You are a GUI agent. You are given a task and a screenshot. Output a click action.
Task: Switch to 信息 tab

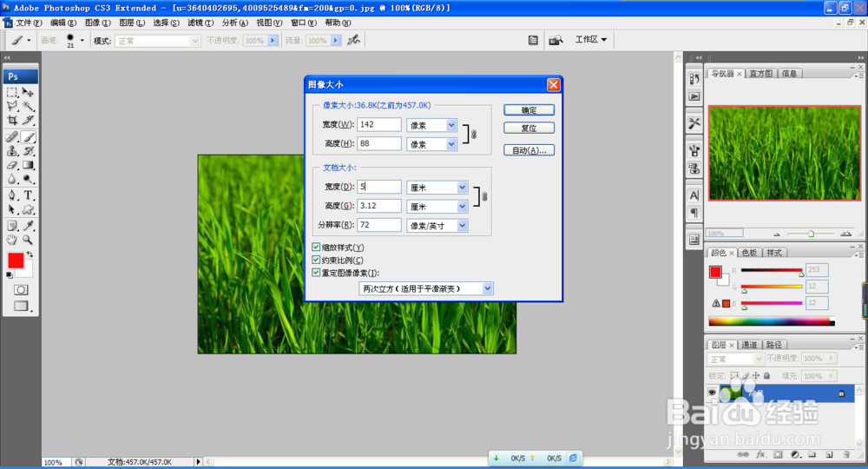click(x=789, y=74)
